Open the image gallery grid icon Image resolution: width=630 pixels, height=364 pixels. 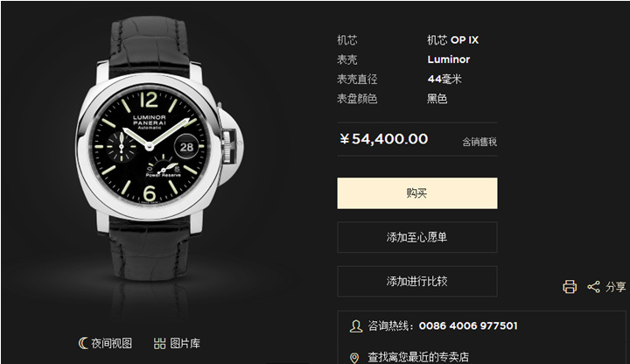[159, 344]
